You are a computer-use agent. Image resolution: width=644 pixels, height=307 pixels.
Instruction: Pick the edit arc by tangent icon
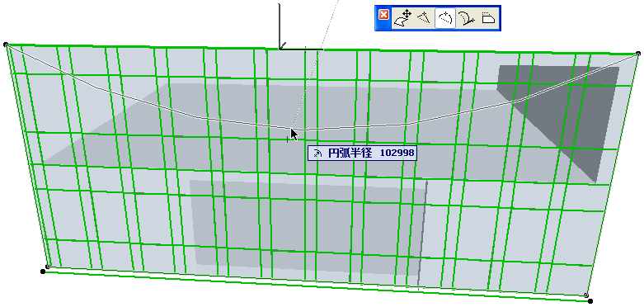coord(467,19)
